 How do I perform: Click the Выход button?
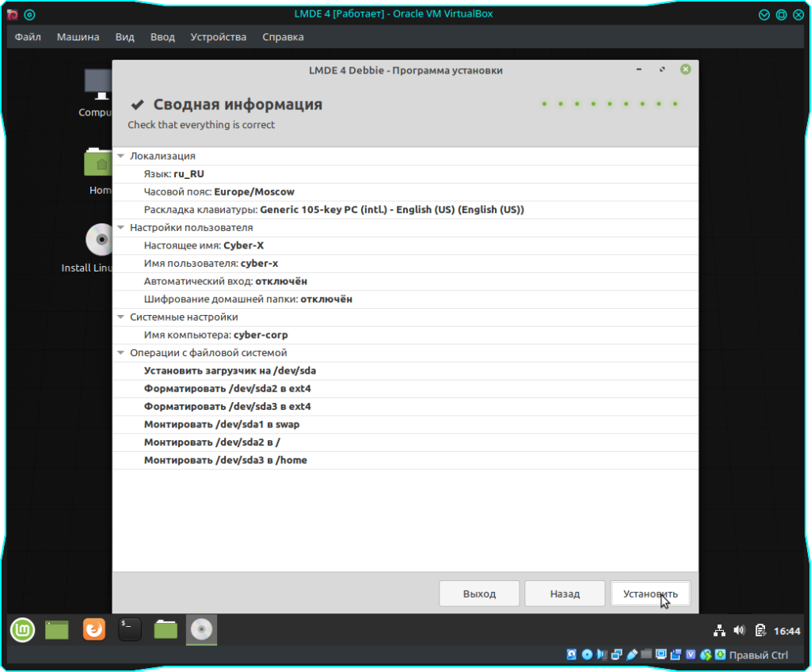tap(479, 594)
